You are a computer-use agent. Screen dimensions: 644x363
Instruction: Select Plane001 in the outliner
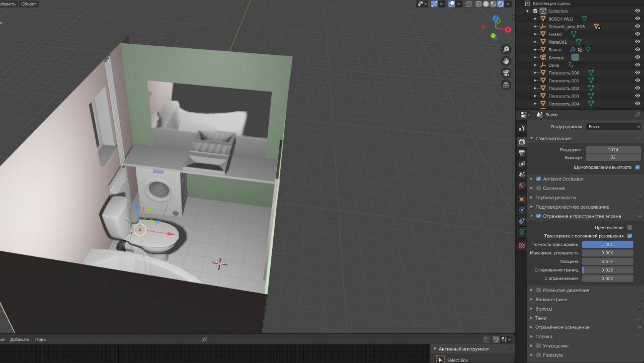pyautogui.click(x=557, y=42)
